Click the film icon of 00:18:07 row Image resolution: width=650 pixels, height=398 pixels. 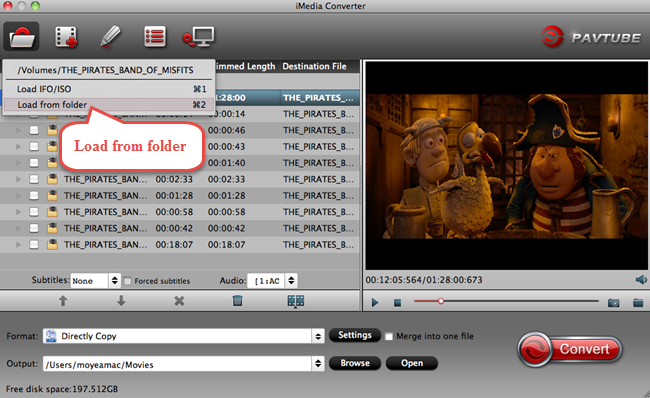[x=52, y=245]
